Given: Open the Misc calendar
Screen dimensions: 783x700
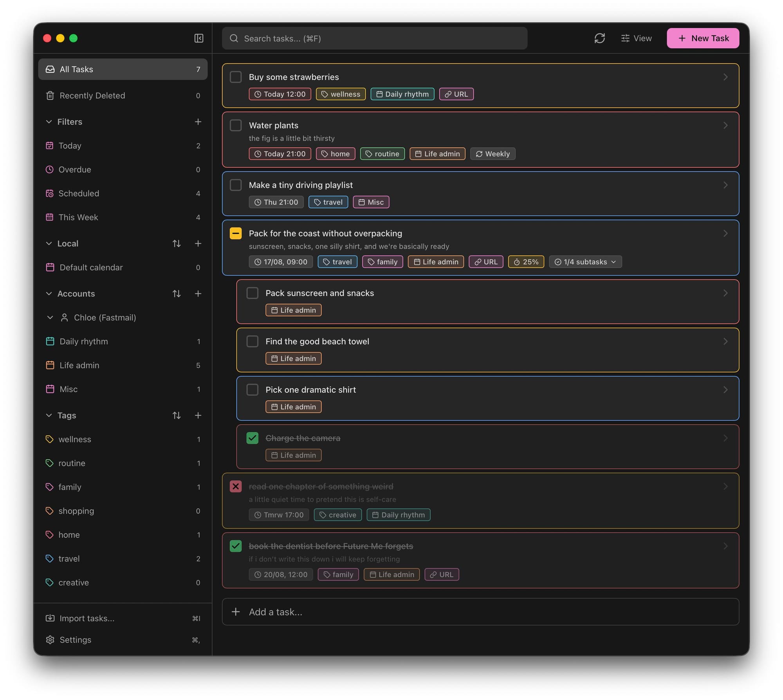Looking at the screenshot, I should pos(123,389).
